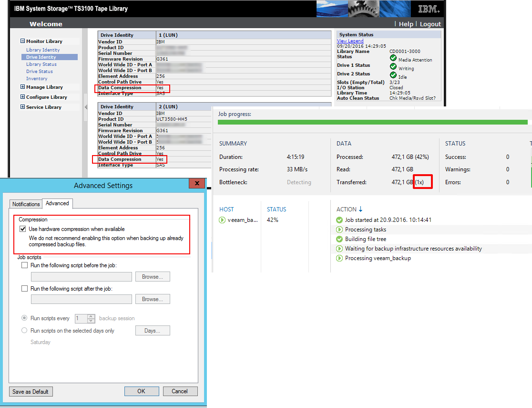Browse for the after-job script
The width and height of the screenshot is (532, 408).
(x=153, y=299)
